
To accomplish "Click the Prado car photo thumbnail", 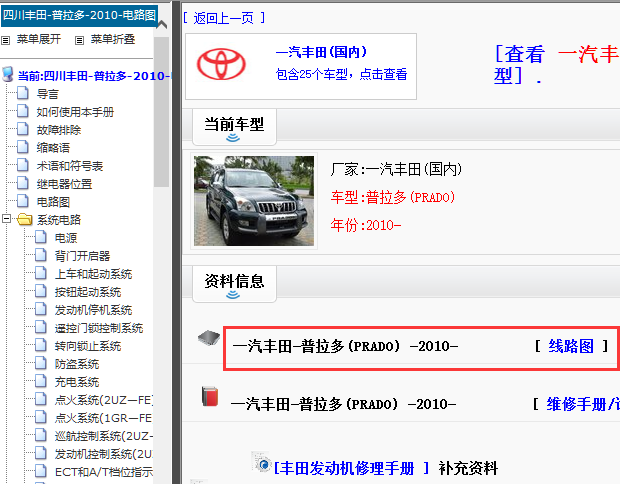I will tap(254, 201).
